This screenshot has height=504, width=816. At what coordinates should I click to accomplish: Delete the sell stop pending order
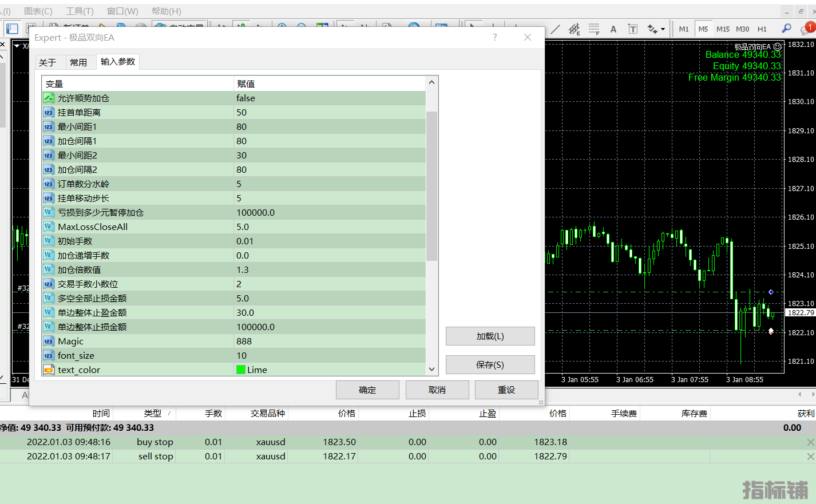tap(810, 457)
